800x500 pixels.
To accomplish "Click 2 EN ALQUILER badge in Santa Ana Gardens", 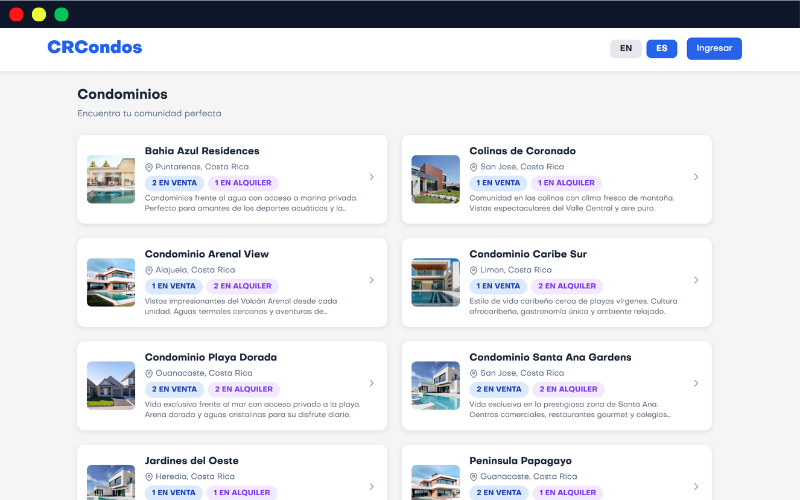I will coord(569,389).
